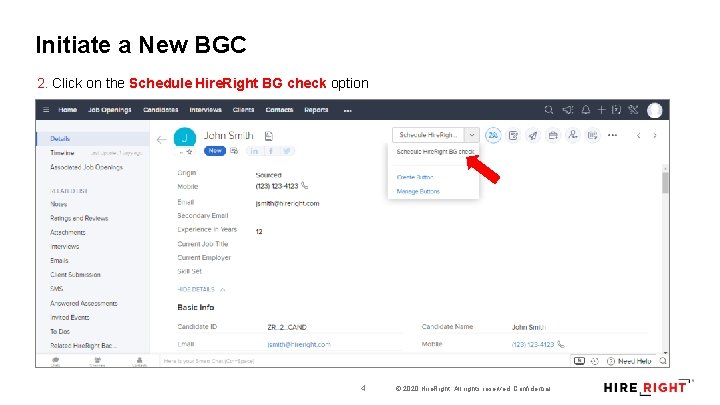Toggle the dropdown arrow beside Schedule HireRight button
The image size is (720, 405).
tap(472, 135)
